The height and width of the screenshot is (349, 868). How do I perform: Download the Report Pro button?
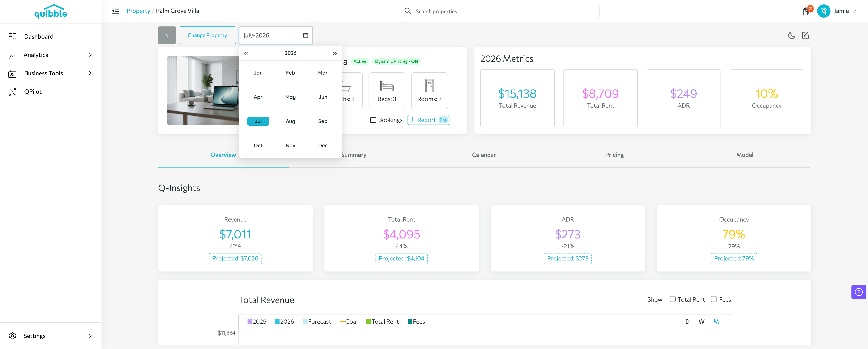[x=428, y=120]
